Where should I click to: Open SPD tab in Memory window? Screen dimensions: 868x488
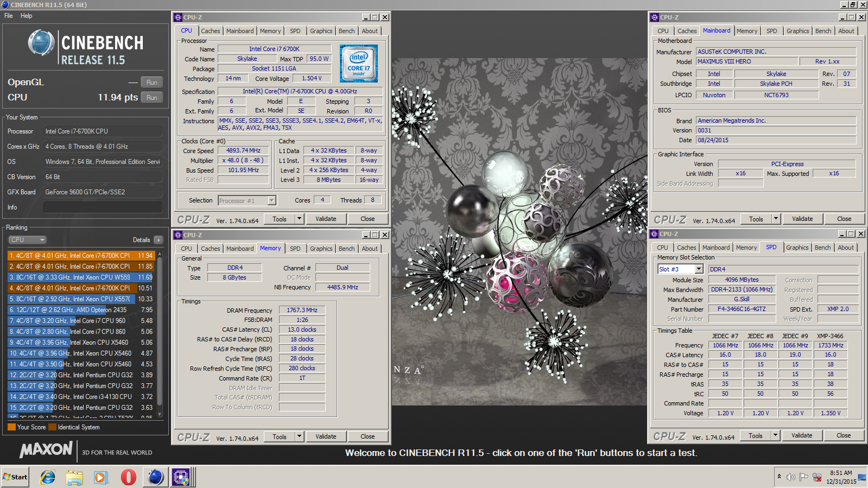coord(295,249)
